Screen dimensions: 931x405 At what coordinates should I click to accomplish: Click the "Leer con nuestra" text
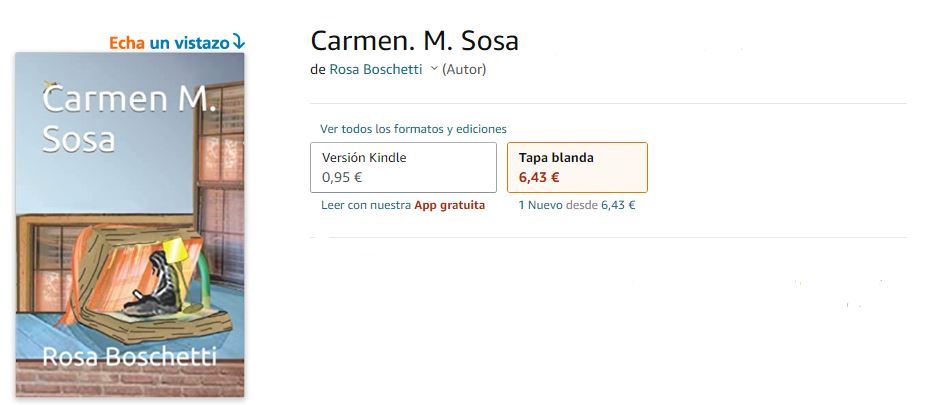tap(366, 205)
